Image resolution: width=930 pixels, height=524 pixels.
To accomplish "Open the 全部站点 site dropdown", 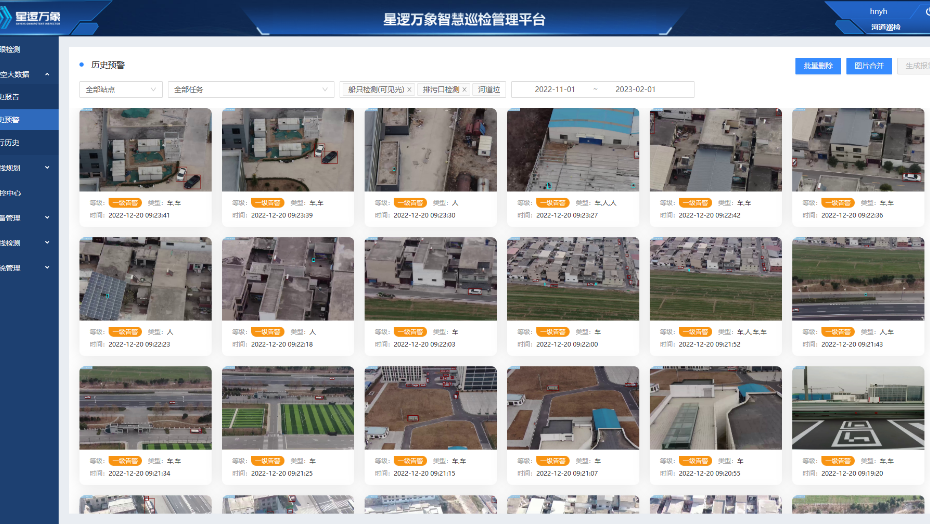I will (121, 90).
